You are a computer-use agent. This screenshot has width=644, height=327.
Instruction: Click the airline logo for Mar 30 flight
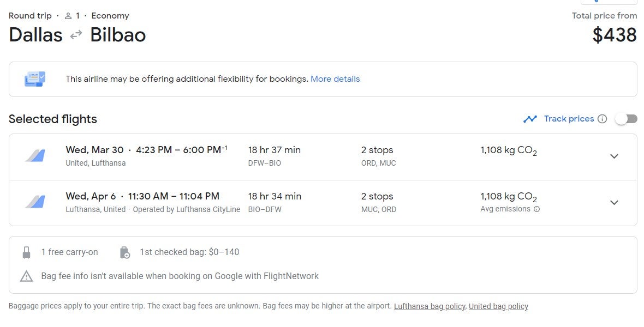pyautogui.click(x=35, y=156)
